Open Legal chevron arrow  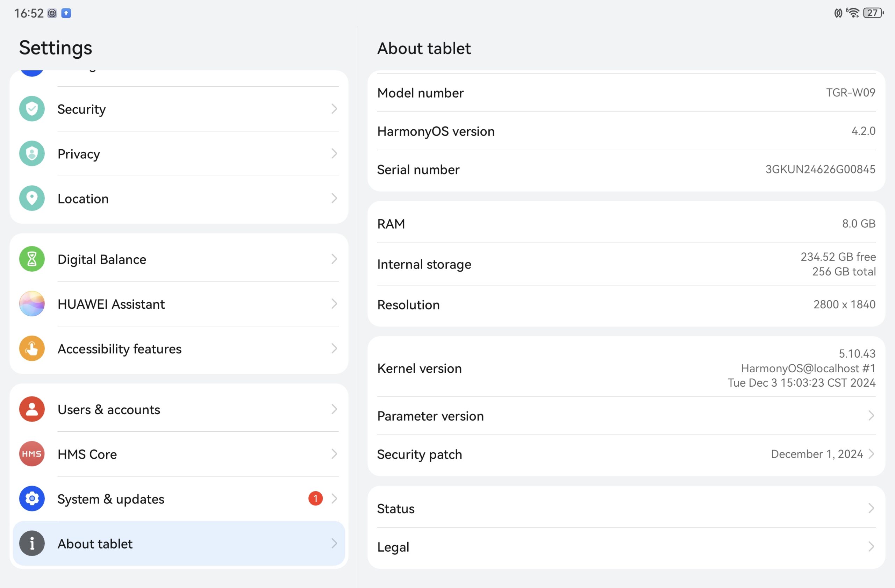point(871,547)
